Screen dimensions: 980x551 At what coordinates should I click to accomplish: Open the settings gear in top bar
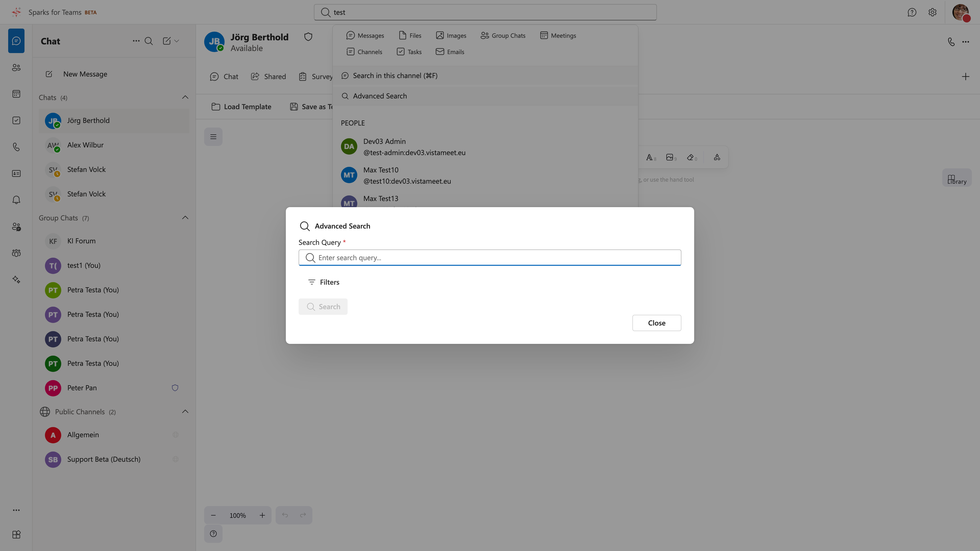(x=932, y=12)
